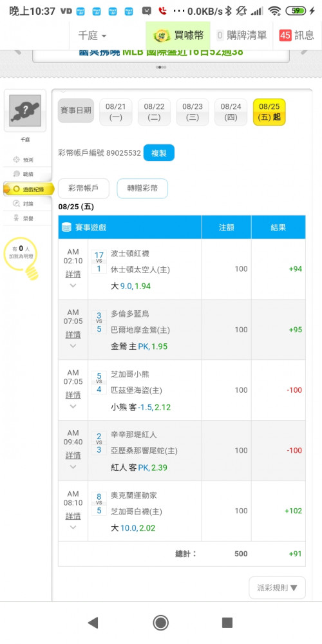Viewport: 322px width, 644px height.
Task: Click the 賽事遊戲 database icon
Action: coord(66,227)
